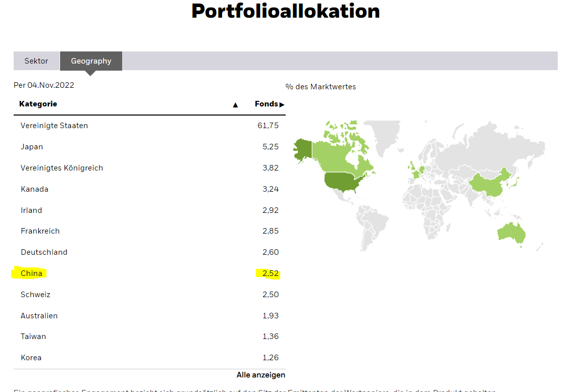This screenshot has width=584, height=392.
Task: Click Australia on the world map
Action: (x=511, y=233)
